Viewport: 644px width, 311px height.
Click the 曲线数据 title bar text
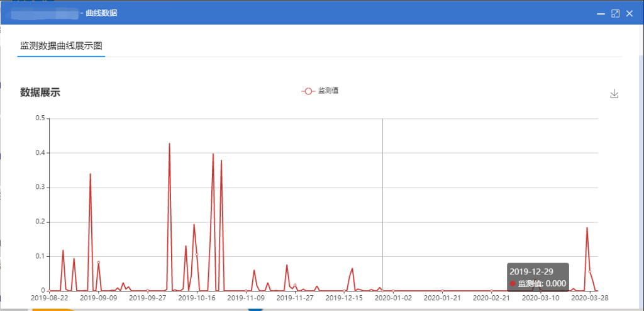pyautogui.click(x=101, y=13)
